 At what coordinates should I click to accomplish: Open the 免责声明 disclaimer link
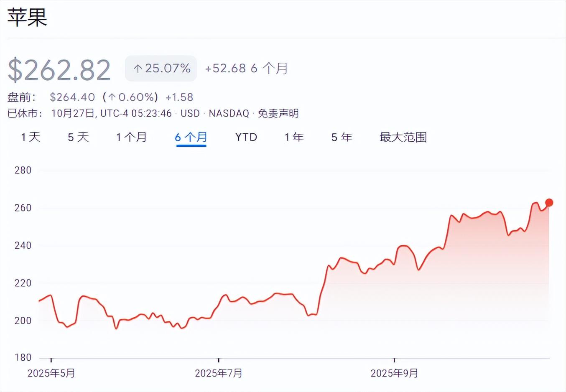278,113
